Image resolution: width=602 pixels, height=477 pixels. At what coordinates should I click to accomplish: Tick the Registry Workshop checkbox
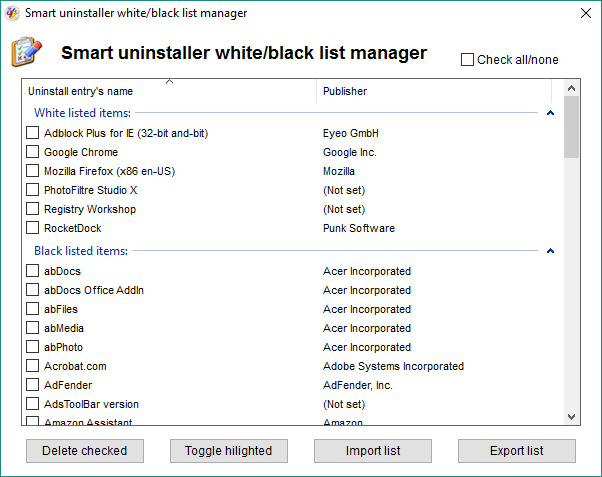(32, 209)
